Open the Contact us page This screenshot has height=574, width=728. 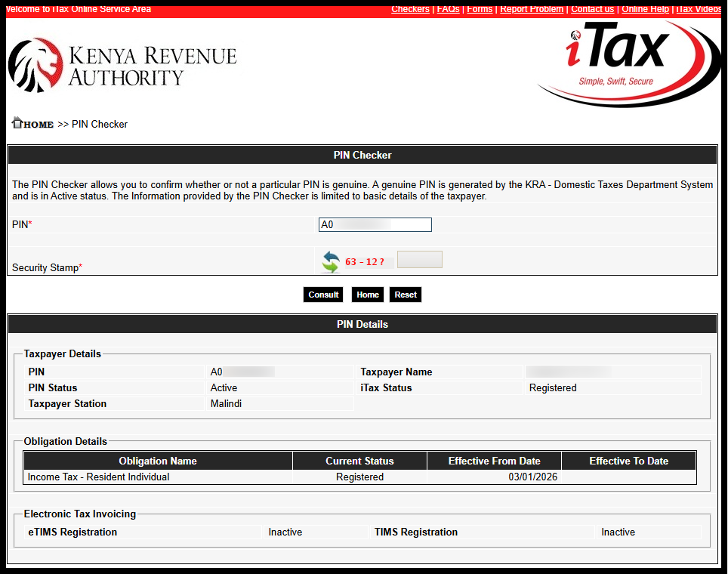[x=592, y=9]
